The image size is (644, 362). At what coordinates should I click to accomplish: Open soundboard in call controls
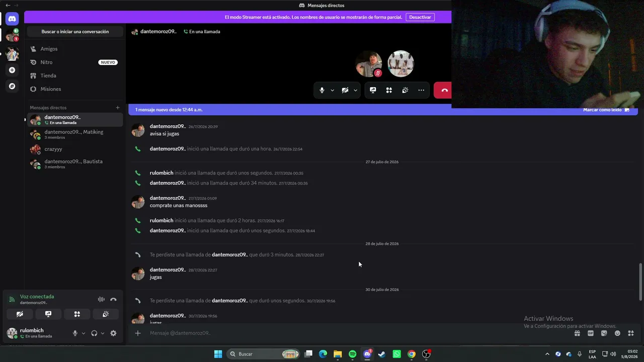pos(405,90)
